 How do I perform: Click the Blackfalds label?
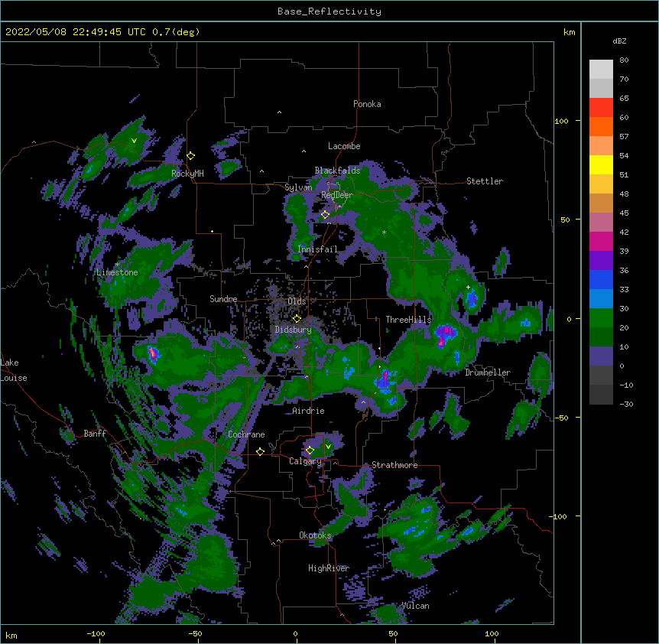tap(337, 171)
